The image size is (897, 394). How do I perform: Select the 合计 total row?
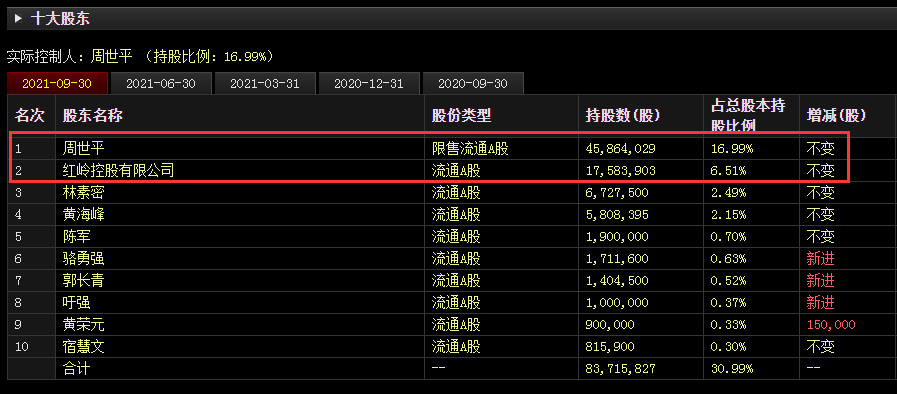(451, 368)
